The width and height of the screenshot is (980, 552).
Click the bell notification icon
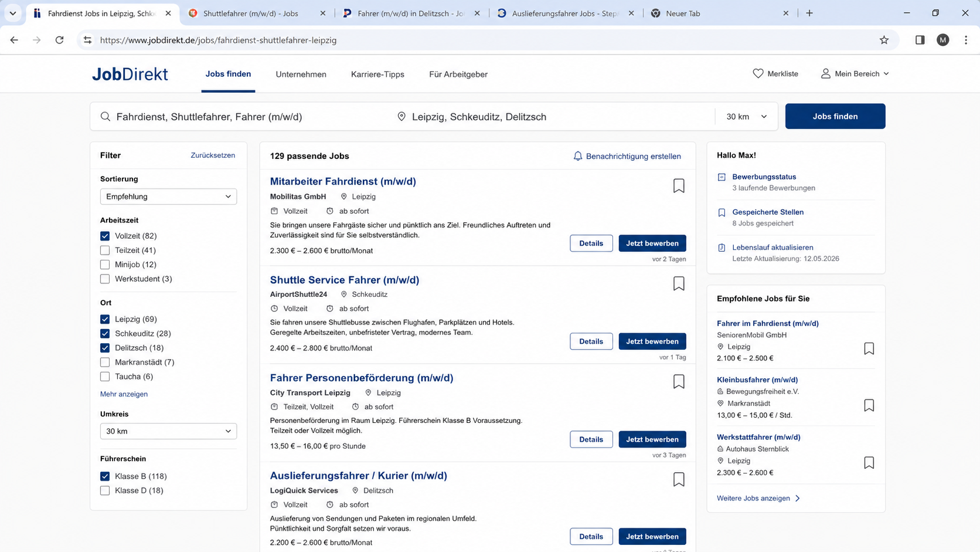[578, 156]
